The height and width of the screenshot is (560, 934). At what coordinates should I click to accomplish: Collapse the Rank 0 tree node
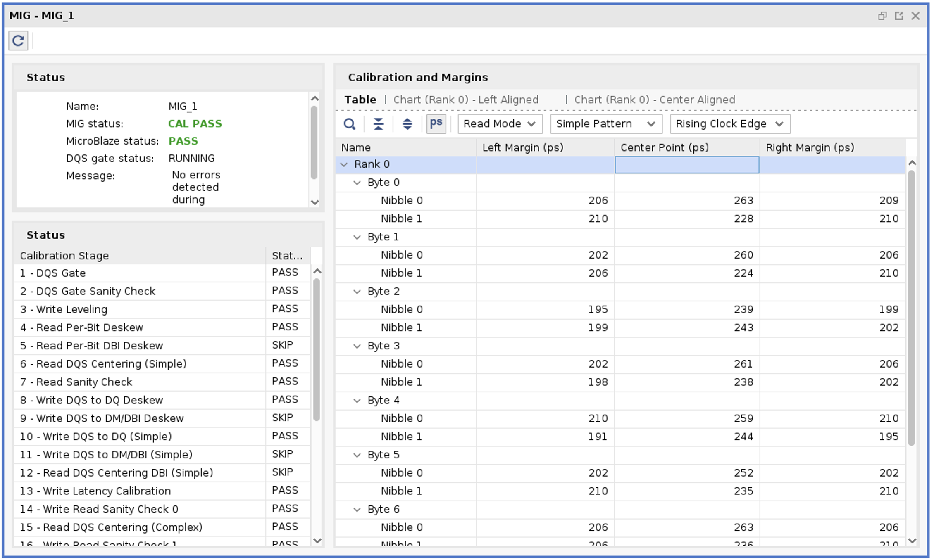(345, 164)
